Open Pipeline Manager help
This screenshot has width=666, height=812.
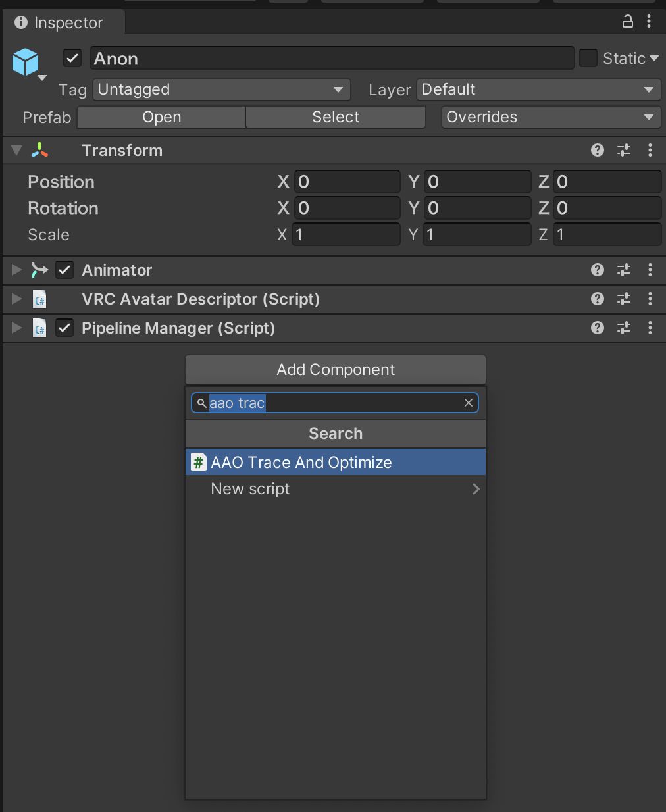pyautogui.click(x=598, y=328)
